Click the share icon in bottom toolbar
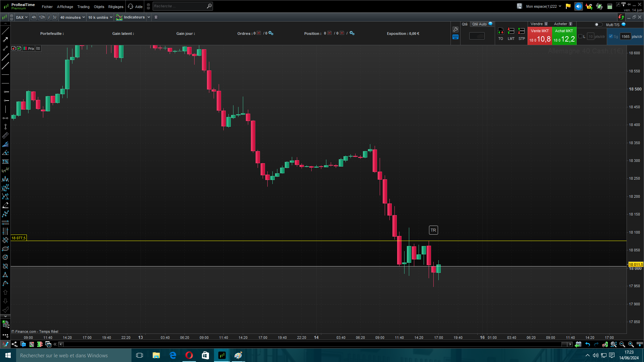Image resolution: width=644 pixels, height=362 pixels. click(x=14, y=344)
